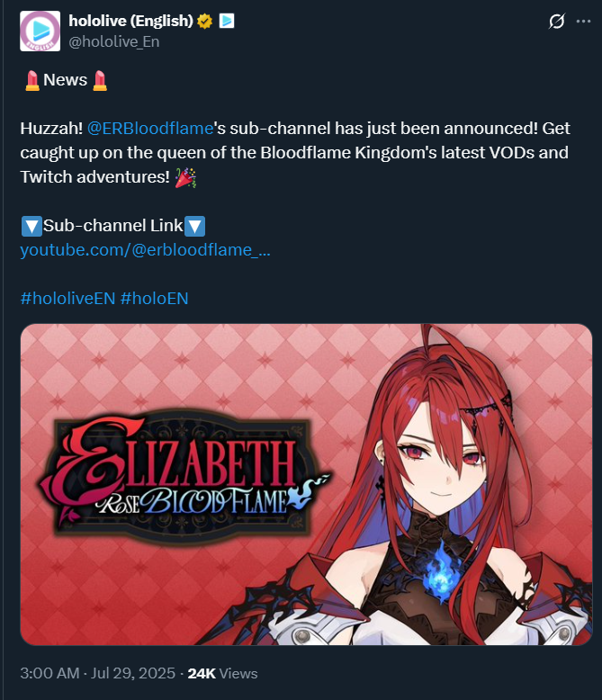The image size is (602, 700).
Task: Click the right lipstick emoji after News
Action: (100, 81)
